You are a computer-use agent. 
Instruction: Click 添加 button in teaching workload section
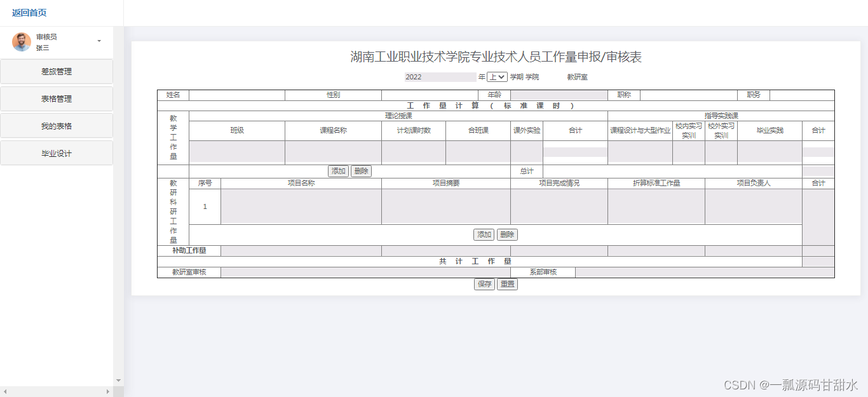tap(339, 172)
